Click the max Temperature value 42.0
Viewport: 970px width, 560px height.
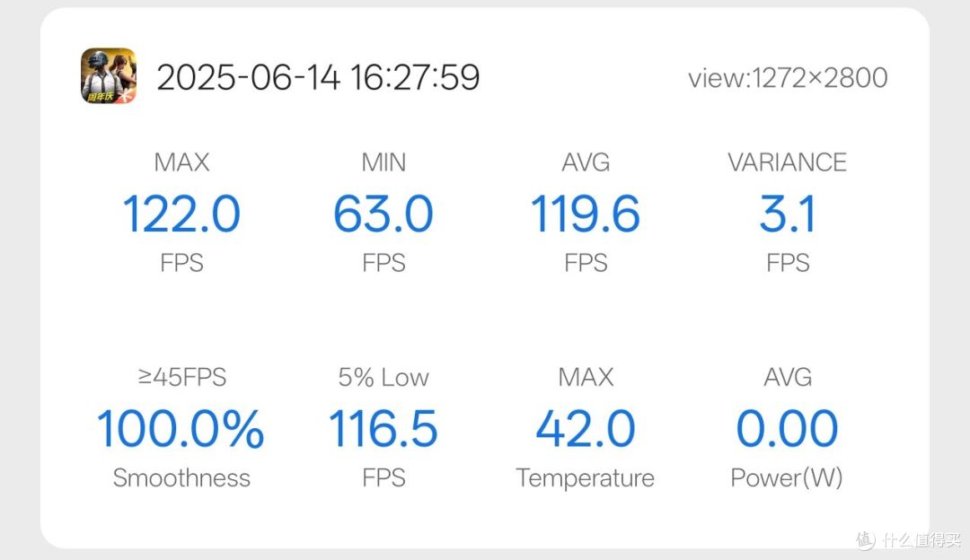[x=586, y=428]
